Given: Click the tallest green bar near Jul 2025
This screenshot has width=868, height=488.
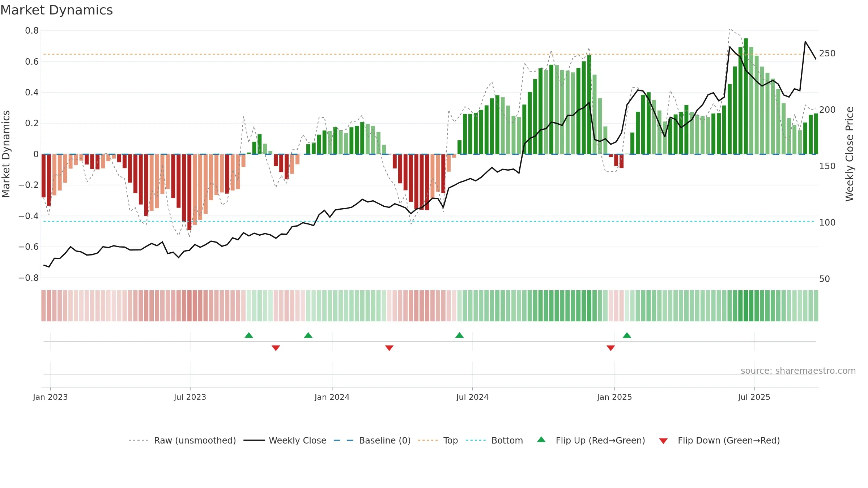Looking at the screenshot, I should [746, 96].
